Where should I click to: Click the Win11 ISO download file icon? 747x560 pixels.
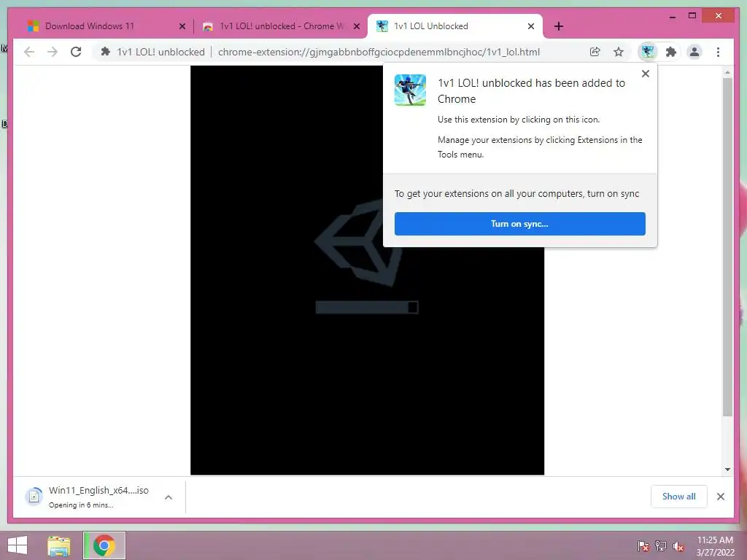[34, 497]
